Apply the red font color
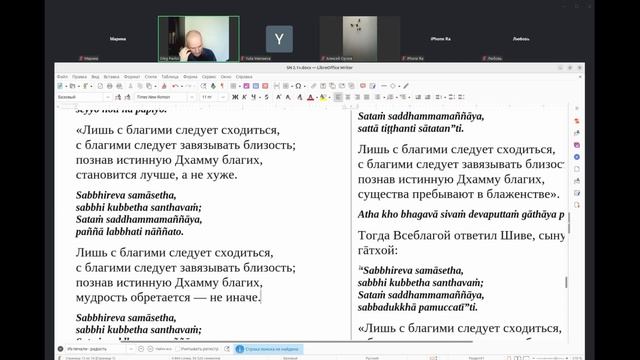 310,97
